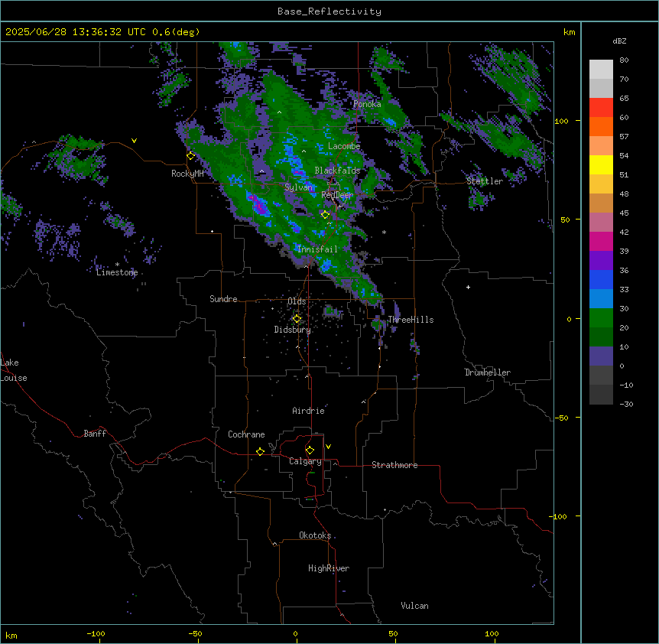
Task: Click the Lake Louise label
Action: 12,370
